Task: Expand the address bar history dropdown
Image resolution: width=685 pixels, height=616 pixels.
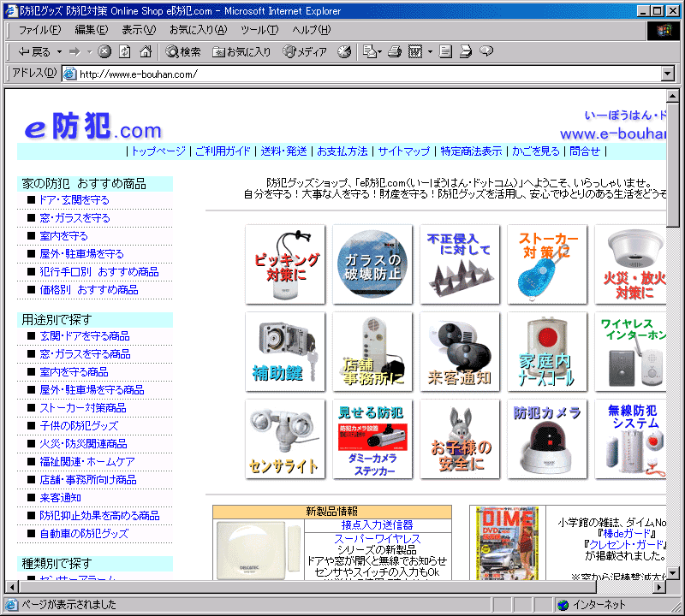Action: 667,74
